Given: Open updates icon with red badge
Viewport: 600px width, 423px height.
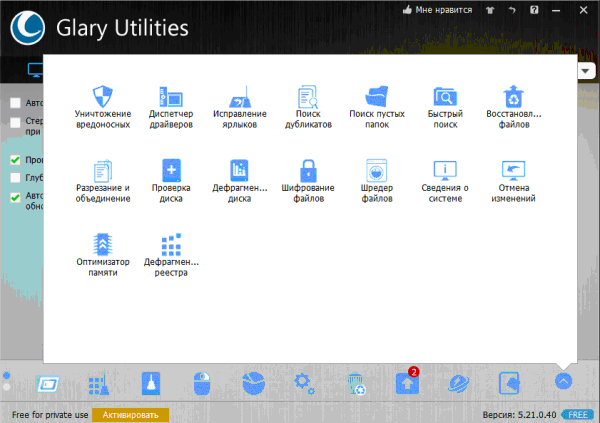Looking at the screenshot, I should pyautogui.click(x=407, y=381).
